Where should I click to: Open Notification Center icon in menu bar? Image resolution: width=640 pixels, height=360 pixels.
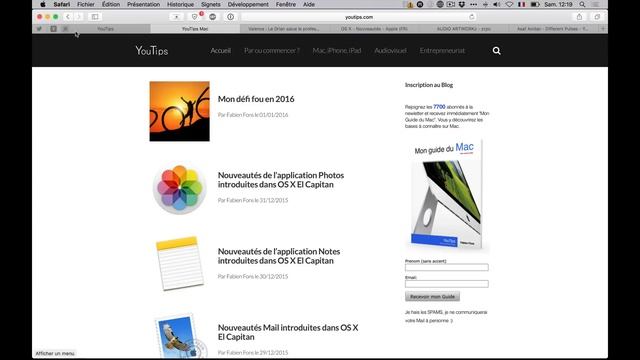[596, 4]
